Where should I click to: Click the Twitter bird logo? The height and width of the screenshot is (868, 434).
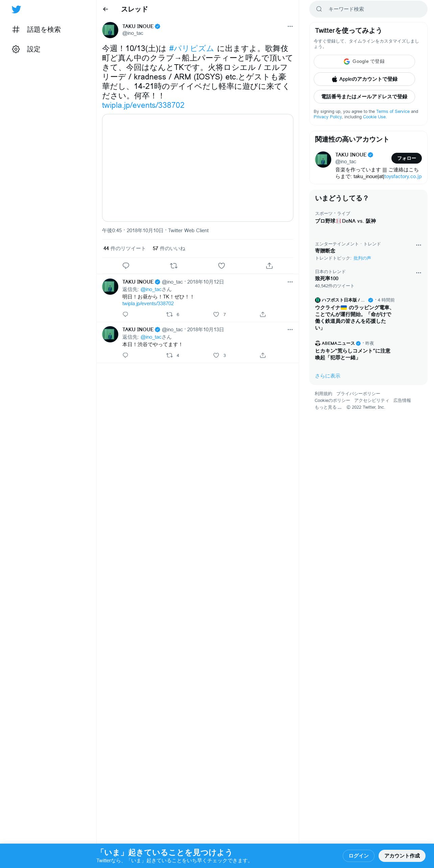coord(16,9)
